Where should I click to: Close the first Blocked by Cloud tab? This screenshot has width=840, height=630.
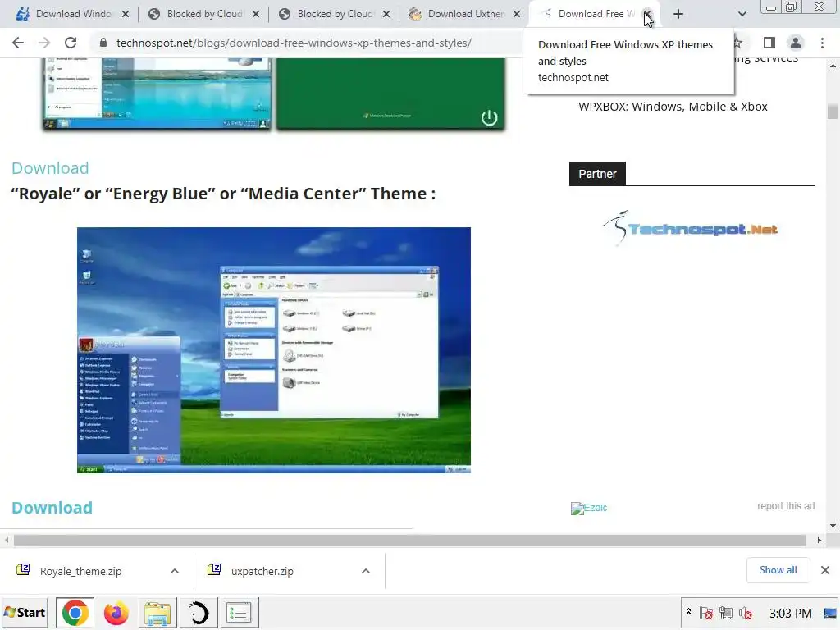[256, 15]
